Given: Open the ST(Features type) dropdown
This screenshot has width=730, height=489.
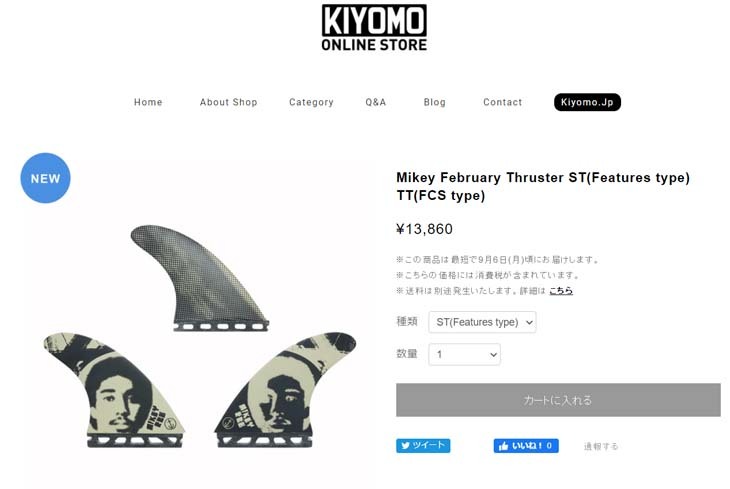Looking at the screenshot, I should [482, 322].
